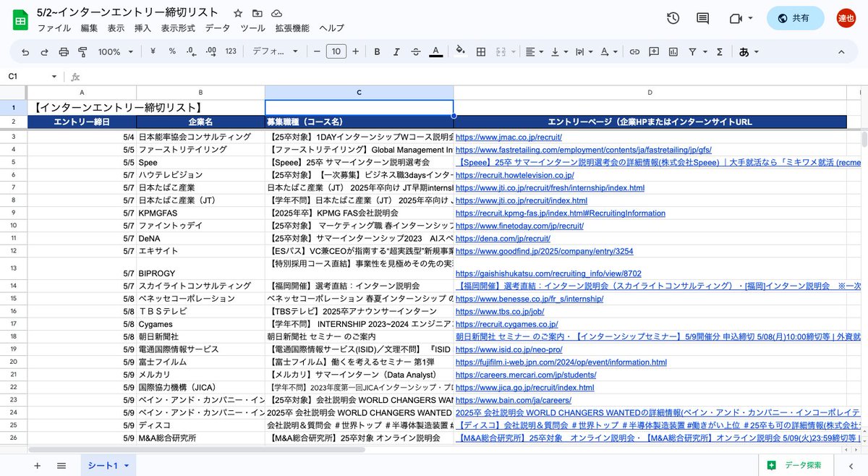Check cloud save status icon
The width and height of the screenshot is (868, 476).
point(277,13)
